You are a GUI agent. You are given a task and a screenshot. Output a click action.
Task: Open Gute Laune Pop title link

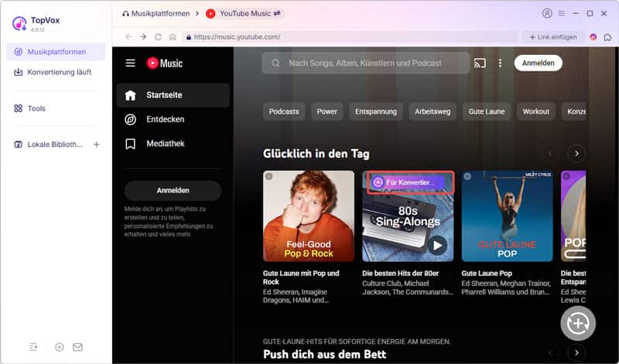coord(487,273)
